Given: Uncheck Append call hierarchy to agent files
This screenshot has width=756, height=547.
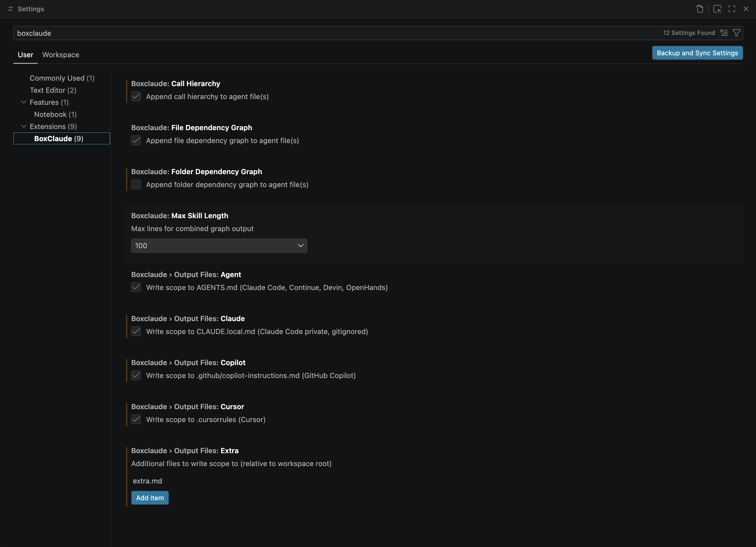Looking at the screenshot, I should [136, 97].
